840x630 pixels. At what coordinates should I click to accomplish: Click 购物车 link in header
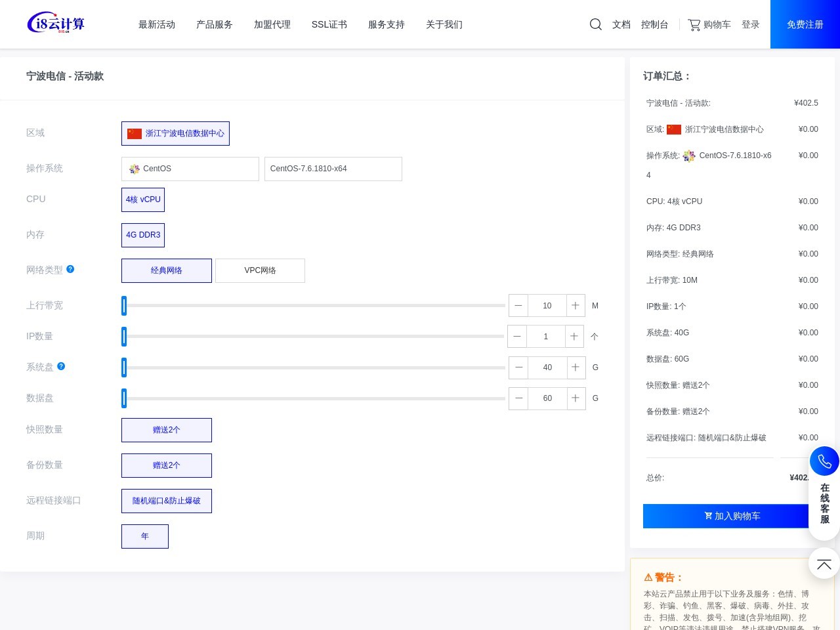717,24
